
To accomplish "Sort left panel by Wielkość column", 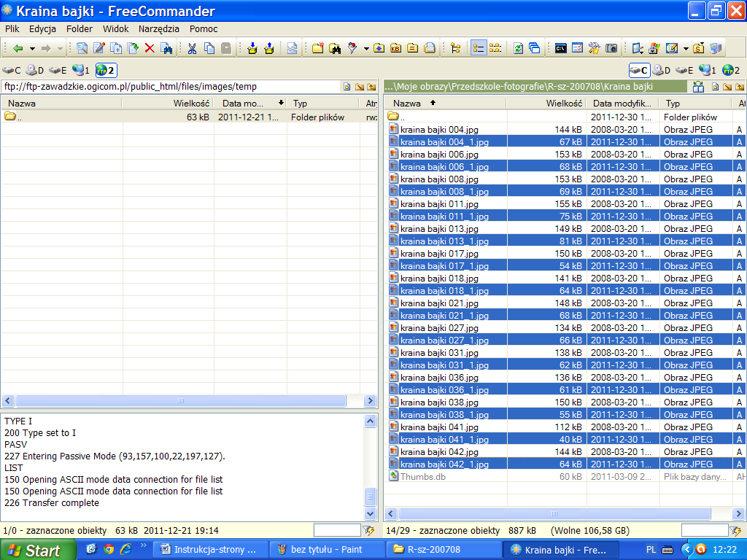I will tap(168, 104).
